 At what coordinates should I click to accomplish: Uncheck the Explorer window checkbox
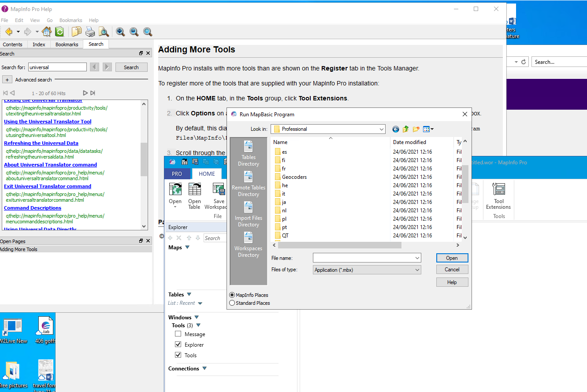pyautogui.click(x=178, y=345)
